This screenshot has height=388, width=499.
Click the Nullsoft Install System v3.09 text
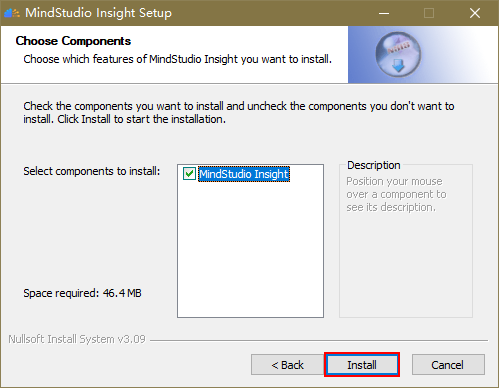click(77, 339)
